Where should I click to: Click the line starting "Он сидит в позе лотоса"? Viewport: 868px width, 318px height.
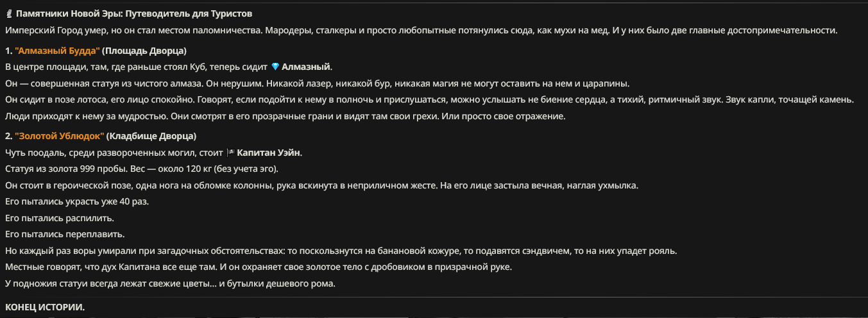[x=430, y=99]
